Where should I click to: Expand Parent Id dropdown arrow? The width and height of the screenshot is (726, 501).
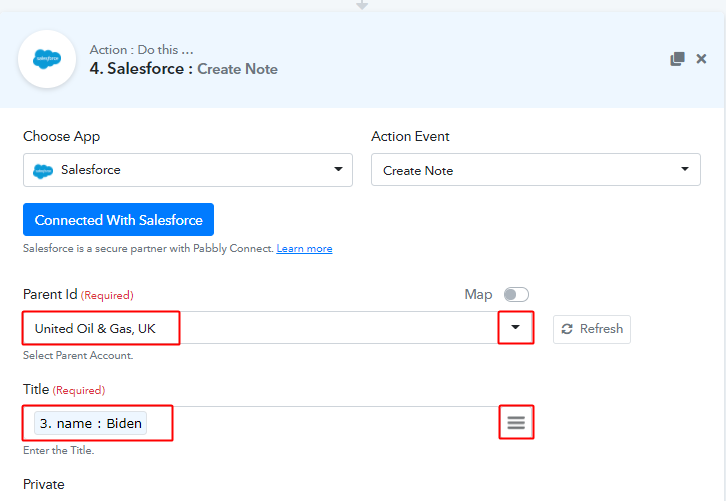pyautogui.click(x=515, y=327)
